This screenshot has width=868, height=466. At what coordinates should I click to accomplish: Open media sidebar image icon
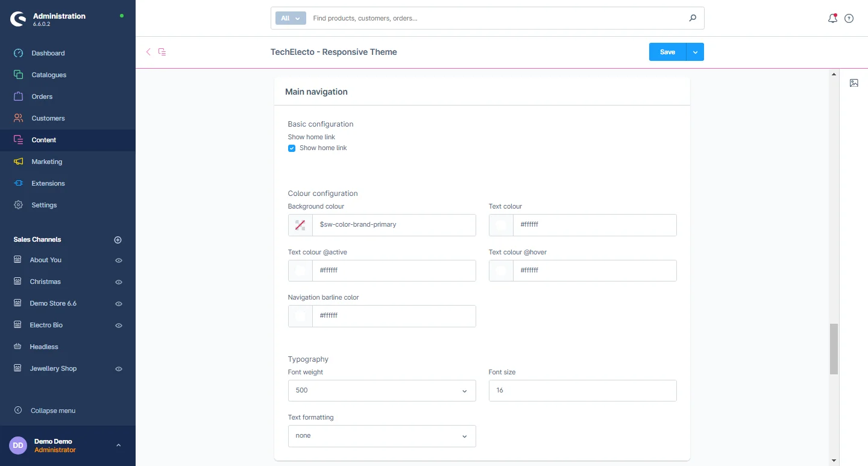point(854,83)
